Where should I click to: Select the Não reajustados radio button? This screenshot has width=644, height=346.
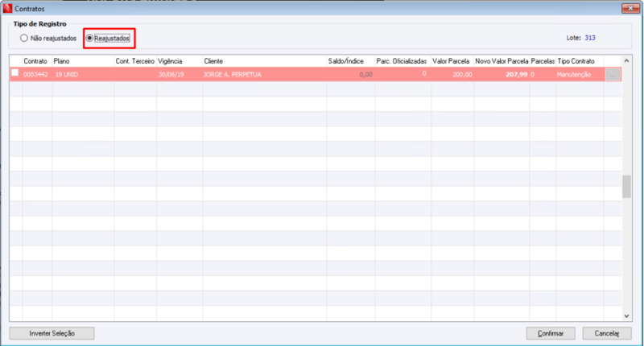[x=24, y=38]
